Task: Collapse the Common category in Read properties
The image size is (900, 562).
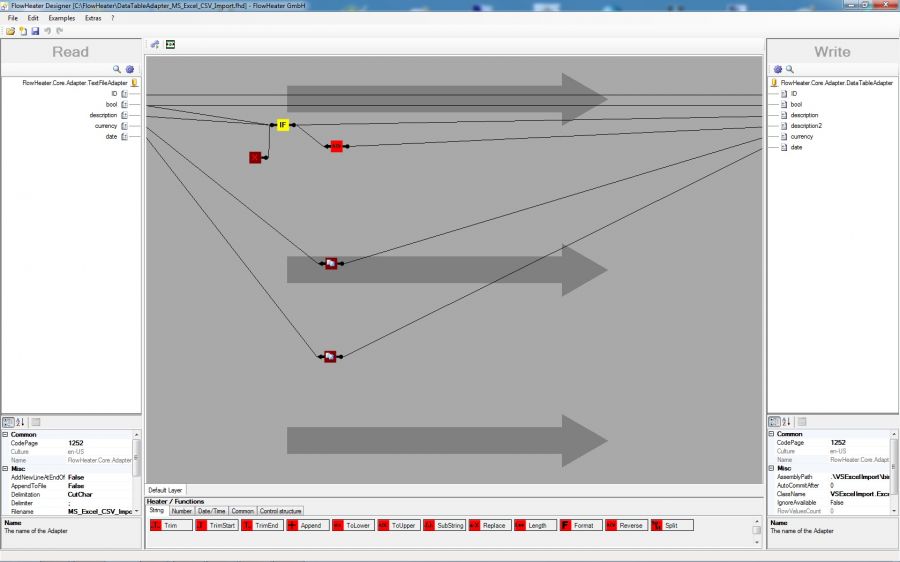Action: (5, 435)
